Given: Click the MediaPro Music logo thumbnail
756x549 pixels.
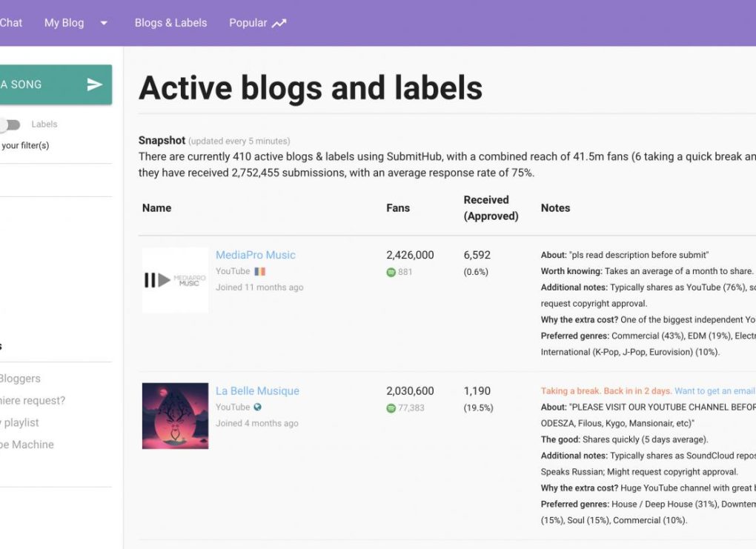Looking at the screenshot, I should [x=176, y=280].
